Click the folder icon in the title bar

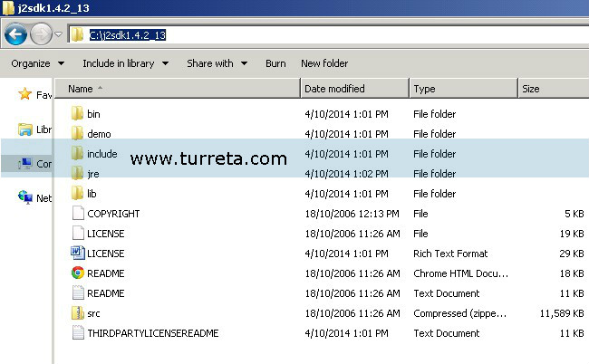[x=8, y=8]
